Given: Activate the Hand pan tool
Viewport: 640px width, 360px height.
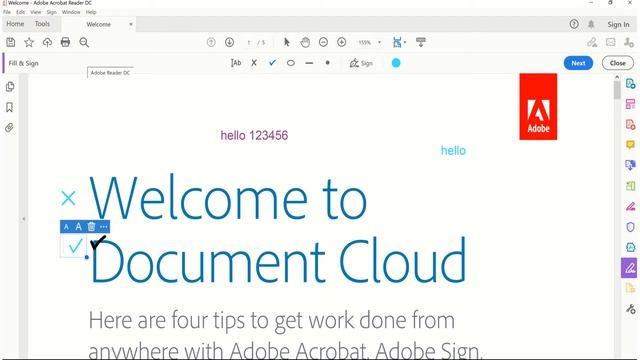Looking at the screenshot, I should (305, 42).
